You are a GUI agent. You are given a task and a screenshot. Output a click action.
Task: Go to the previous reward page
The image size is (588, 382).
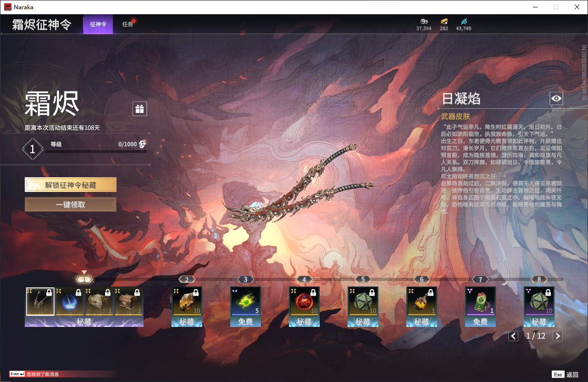513,336
